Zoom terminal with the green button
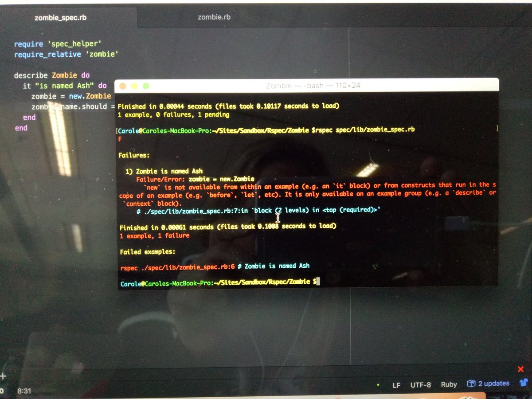This screenshot has height=399, width=532. point(146,86)
